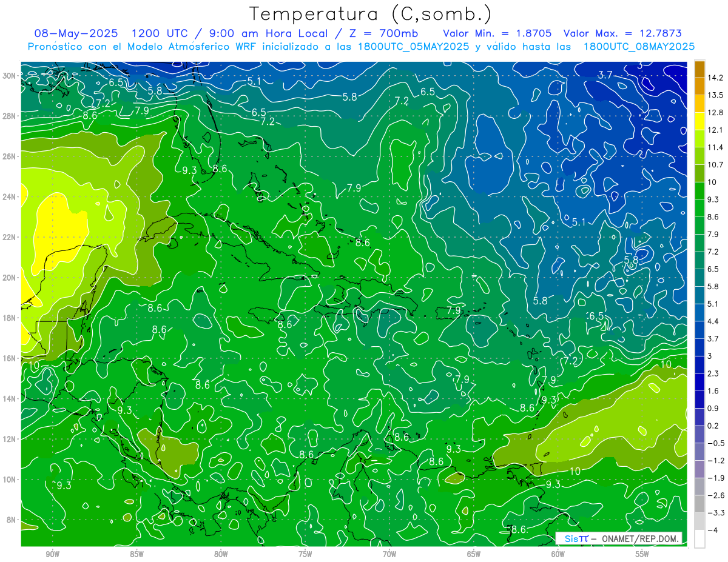Screen dimensions: 728x562
Task: Click the 16N latitude axis label
Action: coord(9,358)
